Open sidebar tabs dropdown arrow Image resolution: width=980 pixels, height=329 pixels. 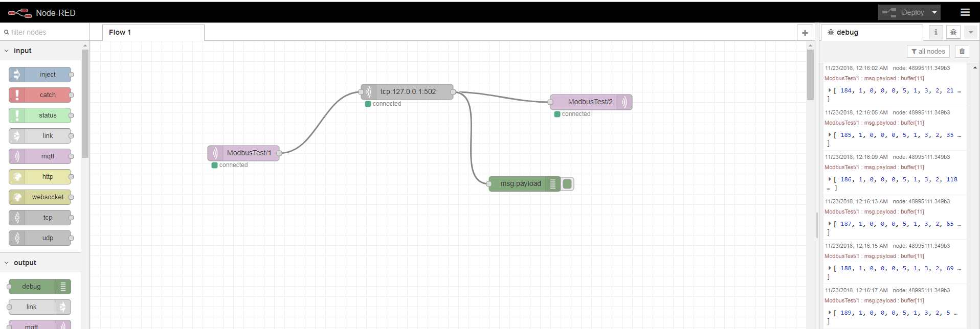(970, 32)
